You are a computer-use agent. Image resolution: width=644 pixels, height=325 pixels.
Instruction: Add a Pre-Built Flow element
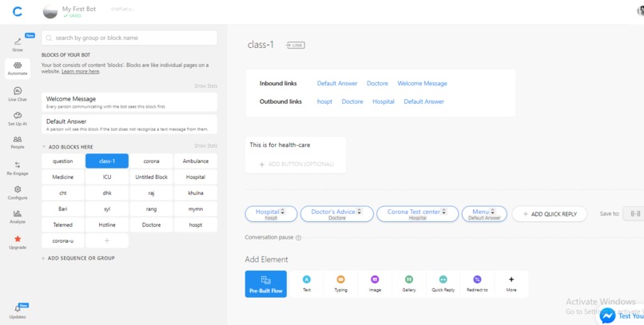pos(266,284)
